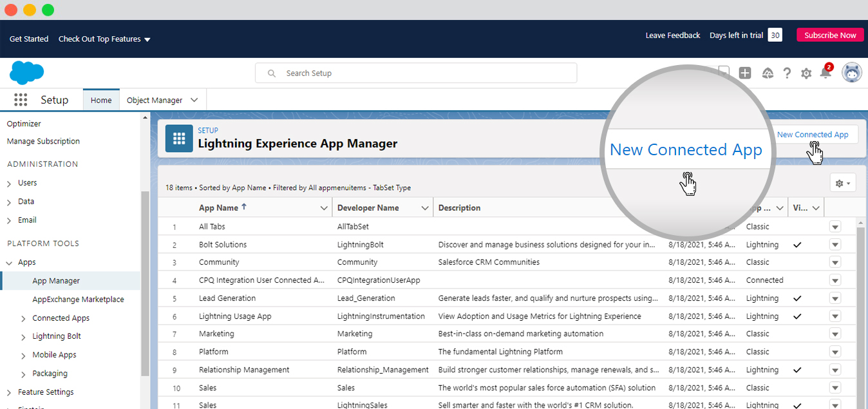Image resolution: width=868 pixels, height=409 pixels.
Task: Open the Object Manager tab dropdown chevron
Action: (x=194, y=100)
